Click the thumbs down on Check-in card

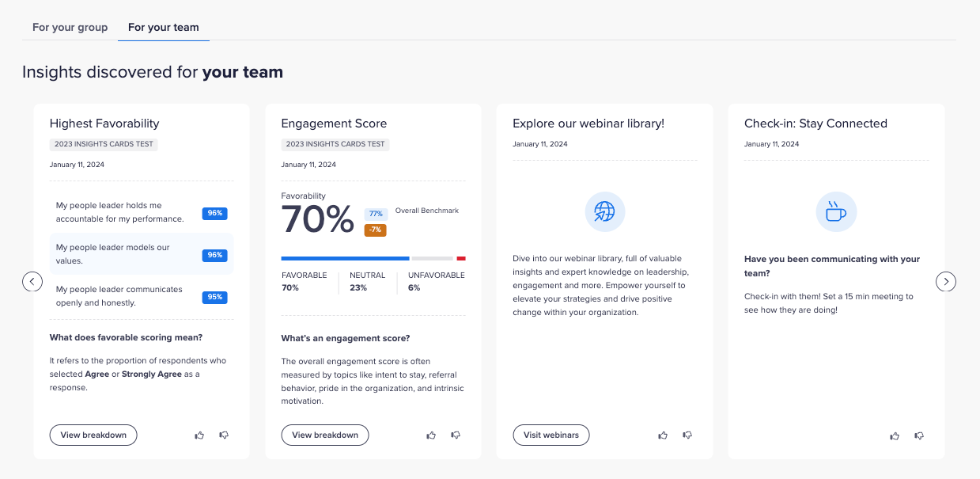919,435
